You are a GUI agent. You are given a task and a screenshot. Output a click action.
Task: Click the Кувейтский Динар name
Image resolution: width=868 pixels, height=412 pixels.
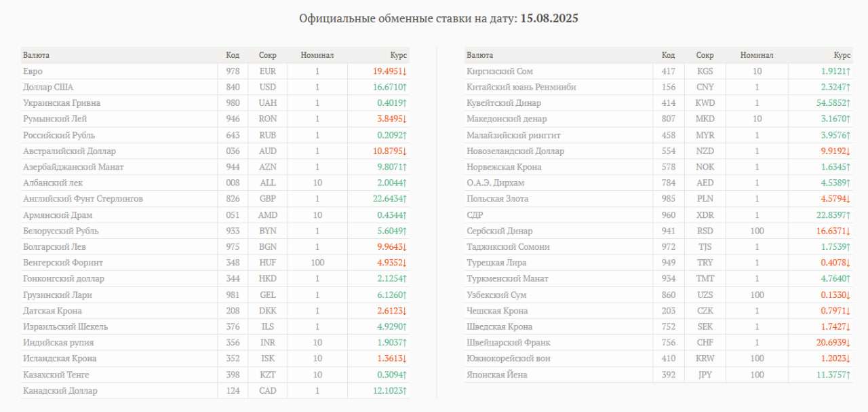504,103
